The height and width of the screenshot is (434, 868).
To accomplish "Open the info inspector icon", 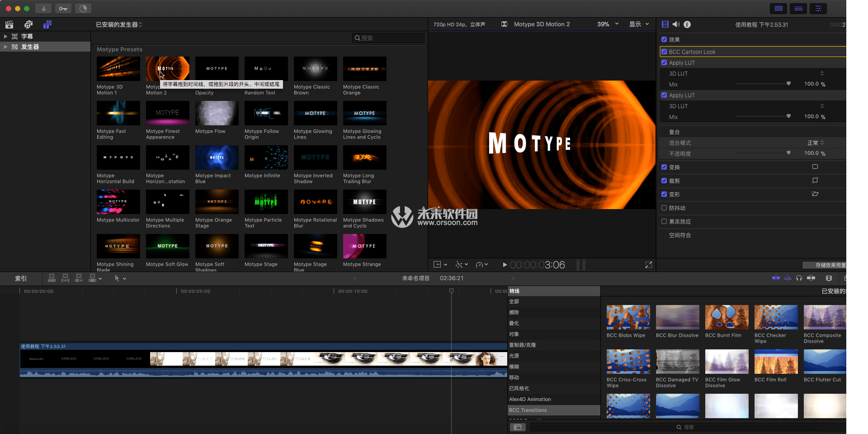I will click(687, 24).
